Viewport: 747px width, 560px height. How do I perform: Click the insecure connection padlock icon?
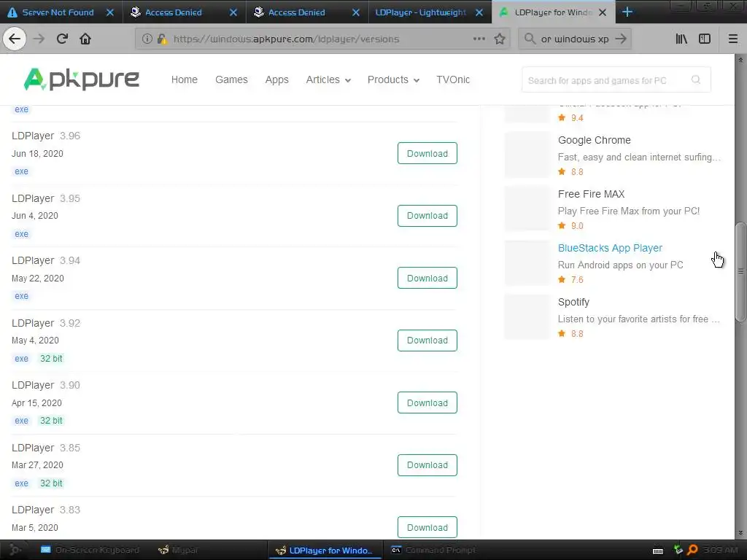pos(162,39)
